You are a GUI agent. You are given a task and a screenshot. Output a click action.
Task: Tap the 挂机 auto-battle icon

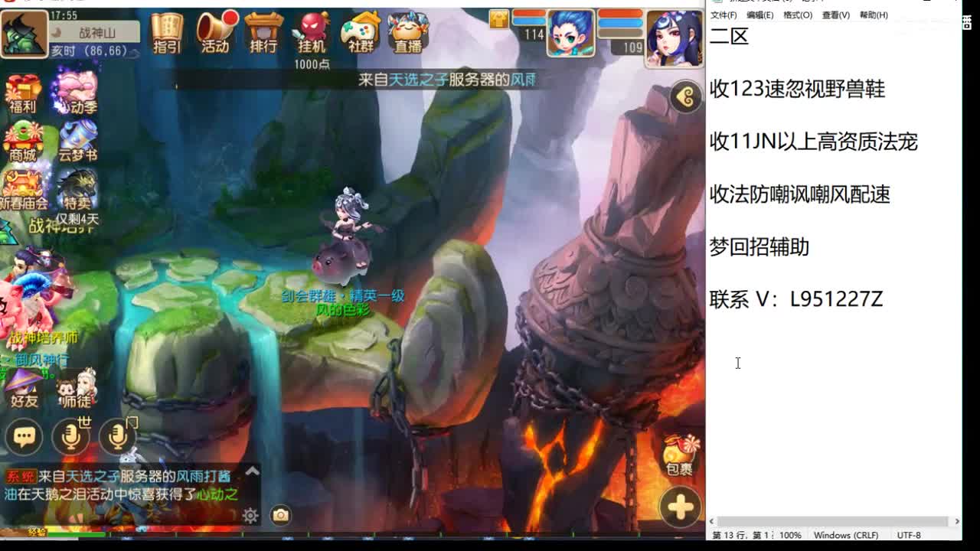point(312,33)
